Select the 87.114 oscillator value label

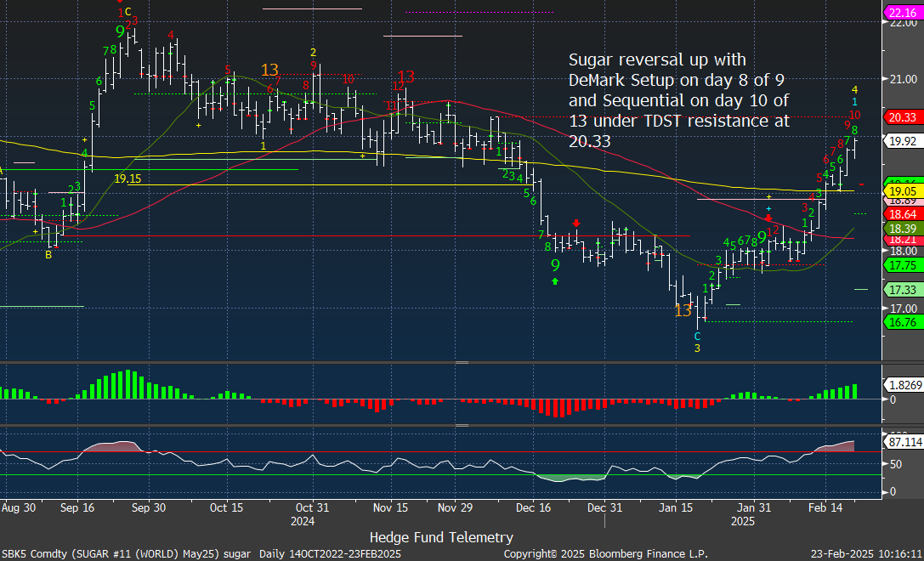[901, 443]
